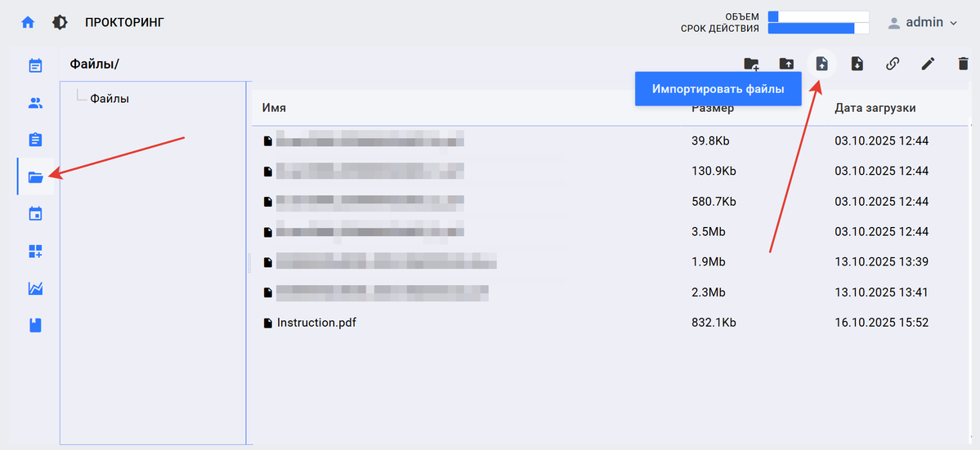The width and height of the screenshot is (980, 450).
Task: Copy link using the chain icon
Action: 893,64
